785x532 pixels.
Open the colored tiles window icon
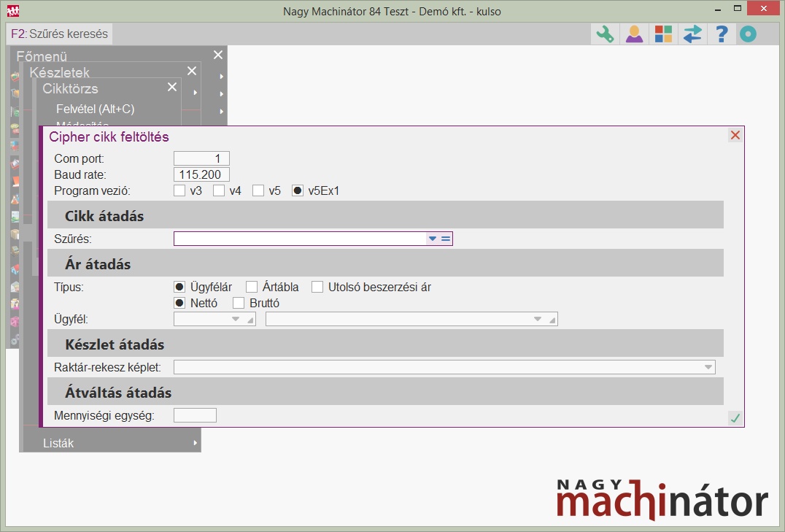point(663,34)
